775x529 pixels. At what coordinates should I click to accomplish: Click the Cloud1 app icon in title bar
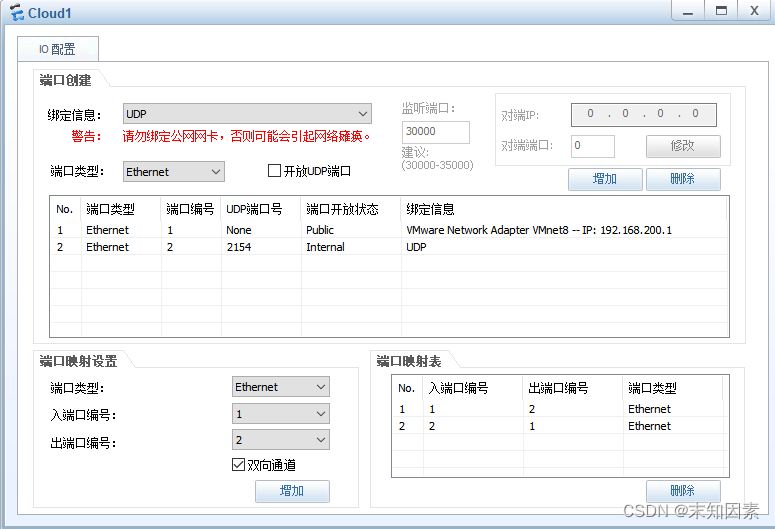16,12
